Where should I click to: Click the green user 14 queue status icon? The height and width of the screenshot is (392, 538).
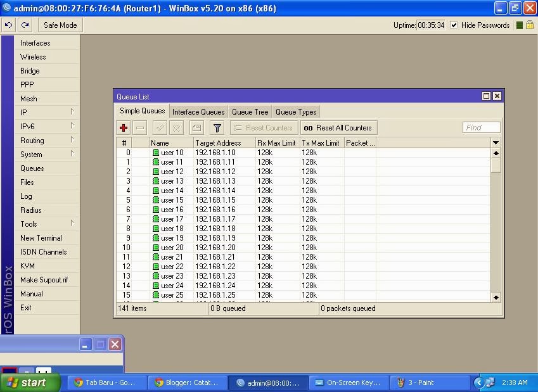click(x=155, y=191)
